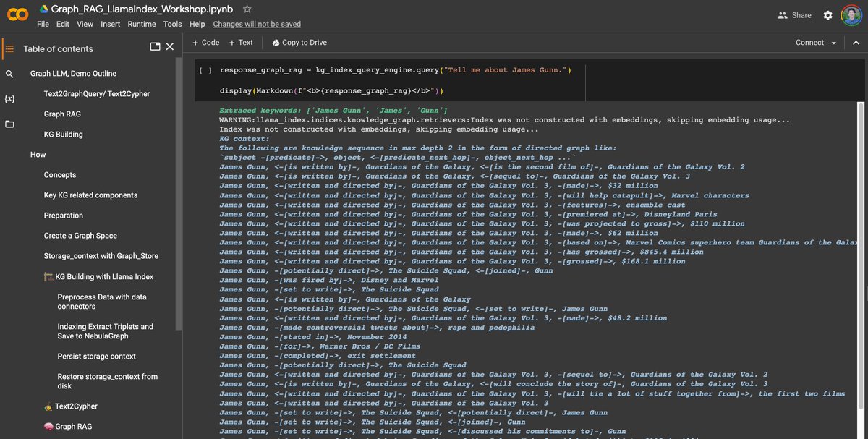Close the Table of contents panel
Image resolution: width=868 pixels, height=439 pixels.
(170, 47)
